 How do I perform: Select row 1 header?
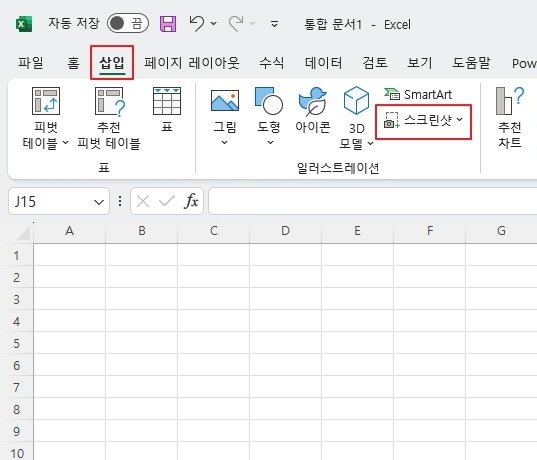coord(16,256)
